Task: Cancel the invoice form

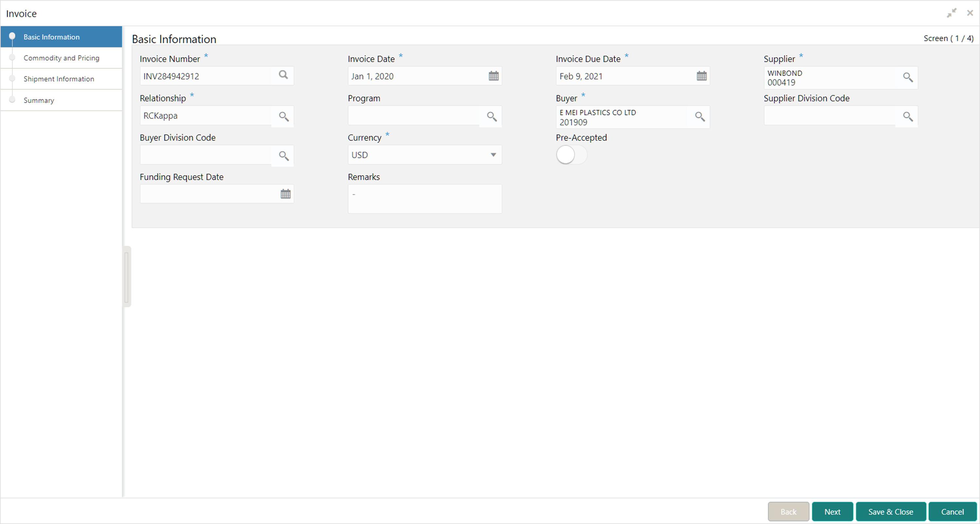Action: click(x=952, y=512)
